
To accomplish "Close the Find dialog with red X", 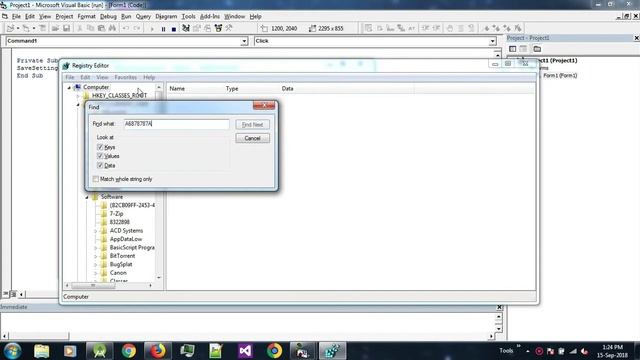I will click(x=264, y=105).
